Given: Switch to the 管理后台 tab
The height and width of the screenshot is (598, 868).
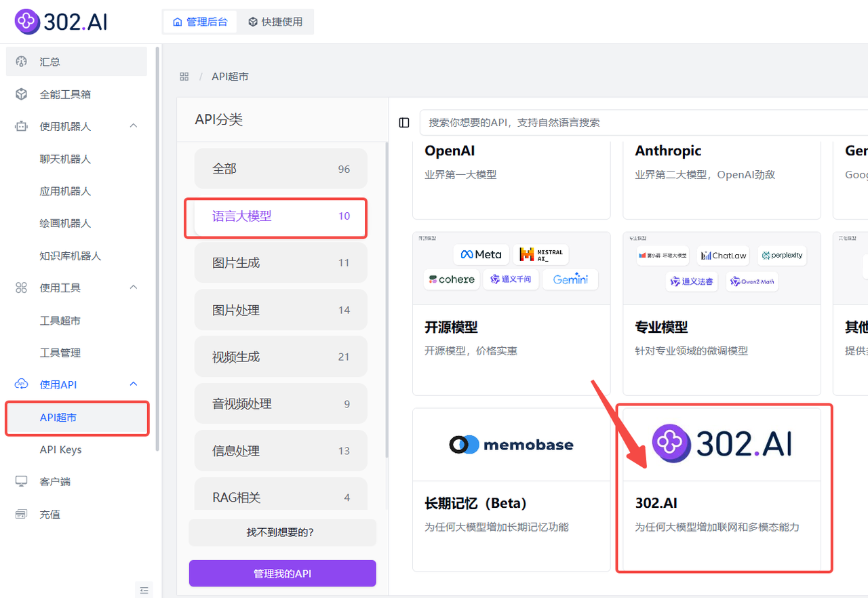Looking at the screenshot, I should [x=199, y=22].
